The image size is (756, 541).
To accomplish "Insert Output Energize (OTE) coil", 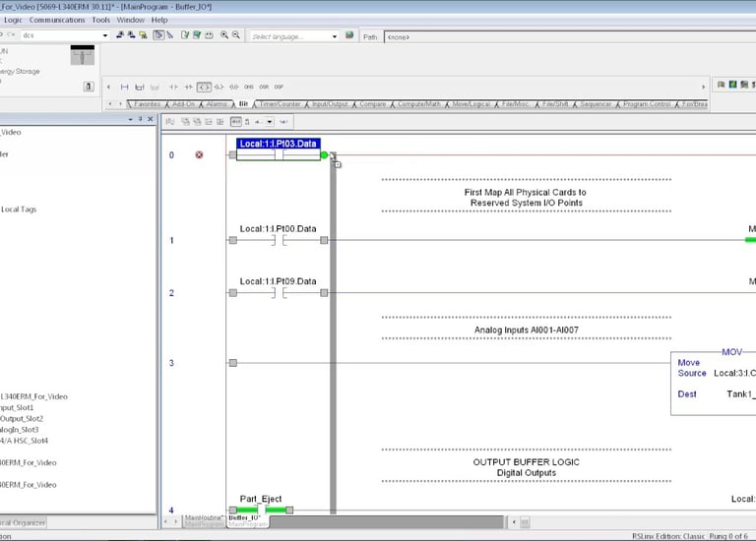I will tap(204, 87).
